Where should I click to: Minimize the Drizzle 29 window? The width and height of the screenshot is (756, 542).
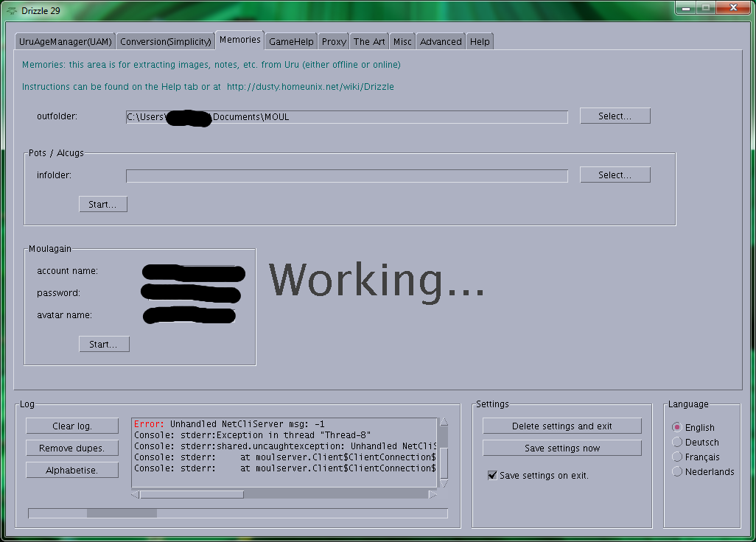click(685, 7)
